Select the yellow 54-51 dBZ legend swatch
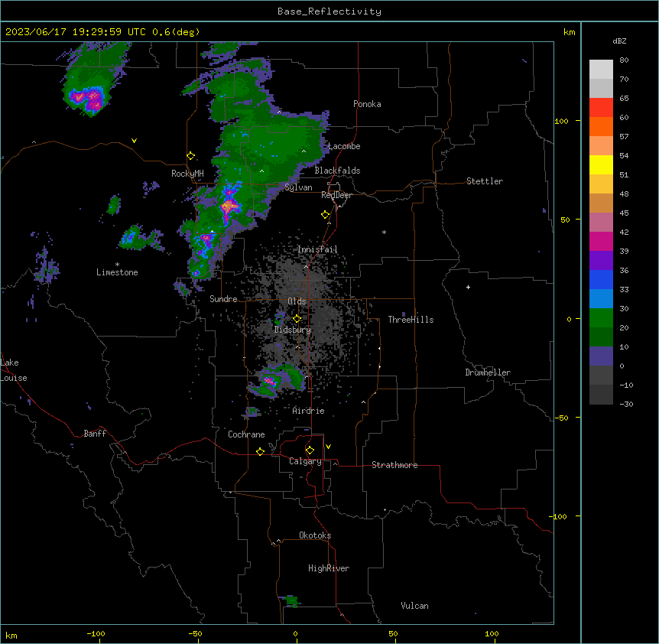This screenshot has height=644, width=659. (601, 164)
